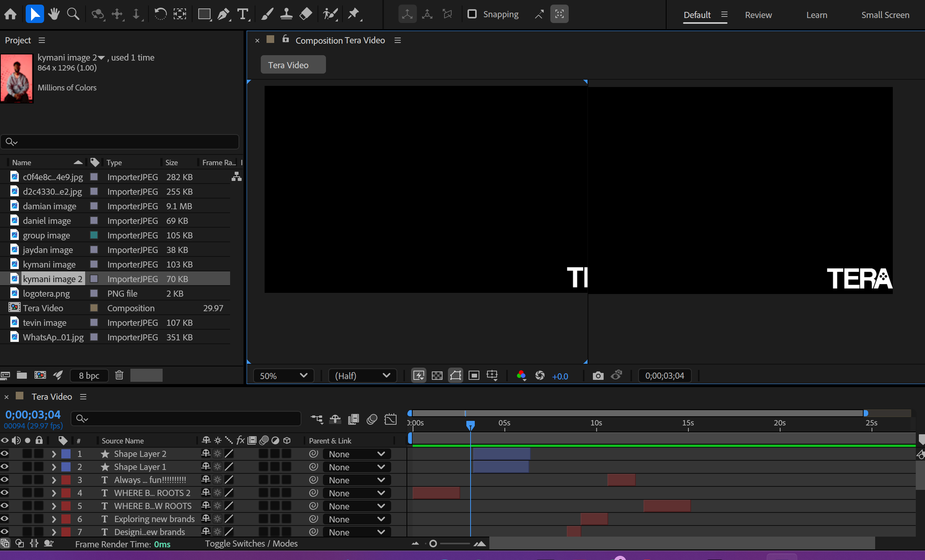Take a snapshot of the composition view
The height and width of the screenshot is (560, 925).
597,376
